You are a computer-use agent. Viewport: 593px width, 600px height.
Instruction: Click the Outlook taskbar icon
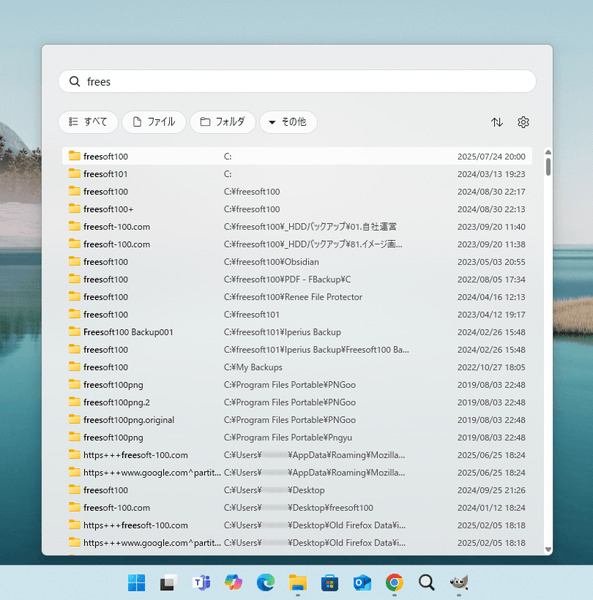(x=362, y=582)
